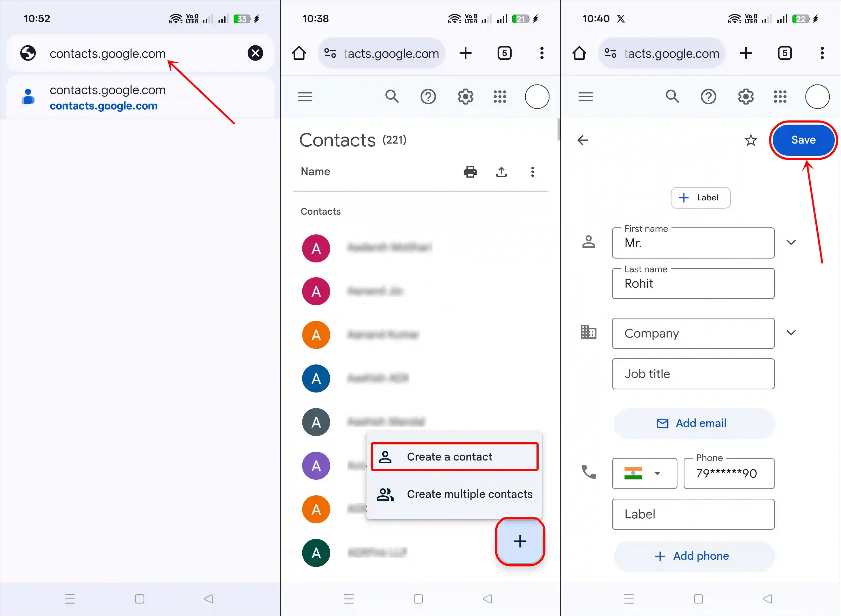The image size is (841, 616).
Task: Open the browser overflow menu in the right phone
Action: click(822, 53)
